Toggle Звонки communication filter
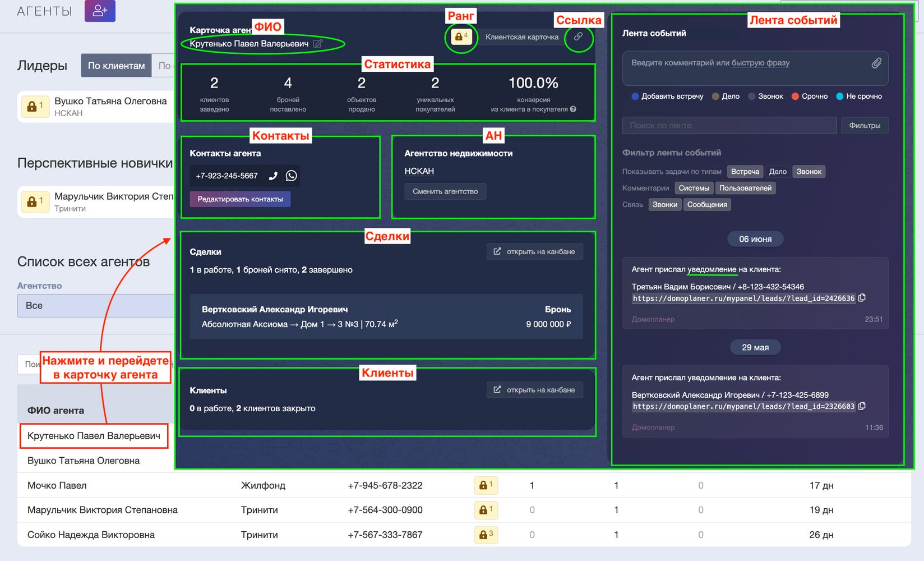This screenshot has height=561, width=924. click(x=665, y=204)
